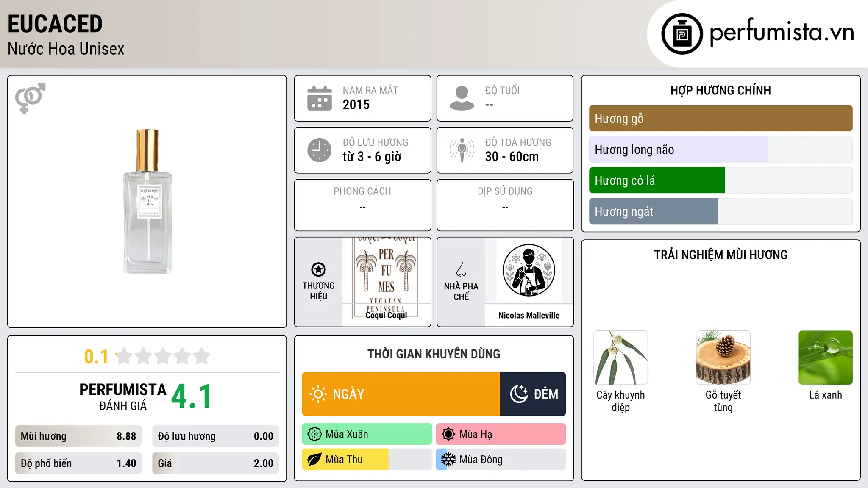Screen dimensions: 868x488
Task: Click the Hương gỗ accord bar
Action: tap(721, 119)
